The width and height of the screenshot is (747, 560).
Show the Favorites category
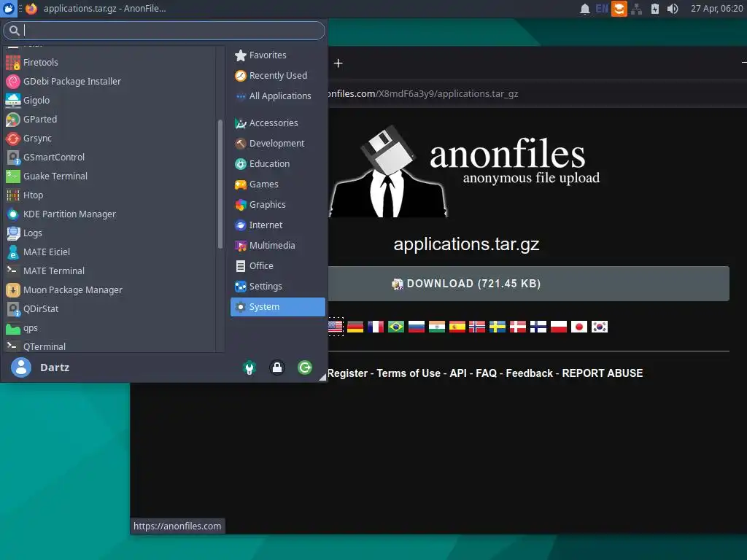pyautogui.click(x=278, y=55)
